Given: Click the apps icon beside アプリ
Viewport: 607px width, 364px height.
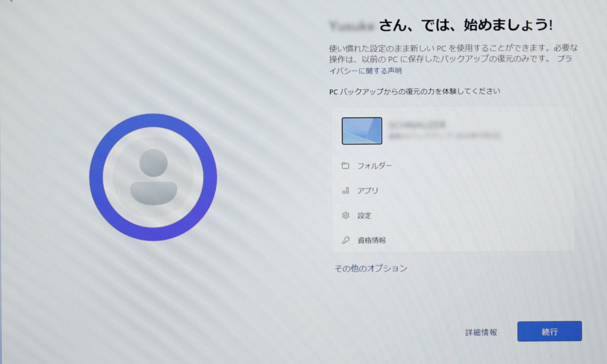Looking at the screenshot, I should 345,191.
